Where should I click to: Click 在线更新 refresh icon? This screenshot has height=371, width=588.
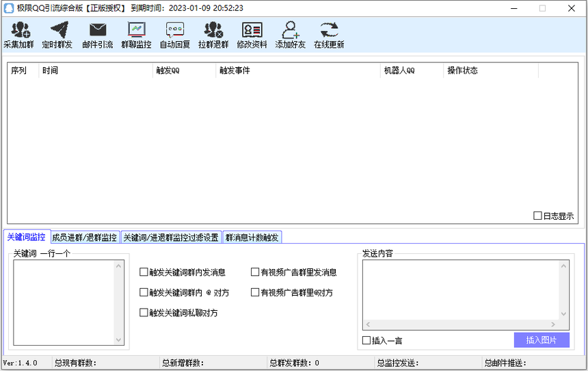(x=329, y=30)
